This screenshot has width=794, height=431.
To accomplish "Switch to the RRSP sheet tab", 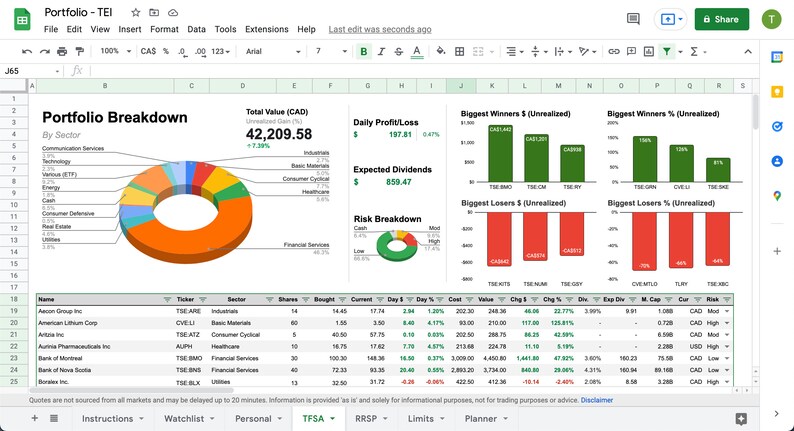I will (x=371, y=418).
